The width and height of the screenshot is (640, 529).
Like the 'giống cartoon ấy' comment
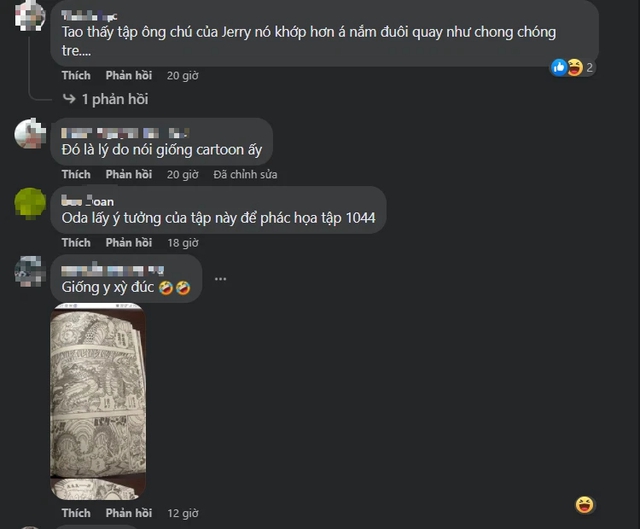coord(76,175)
